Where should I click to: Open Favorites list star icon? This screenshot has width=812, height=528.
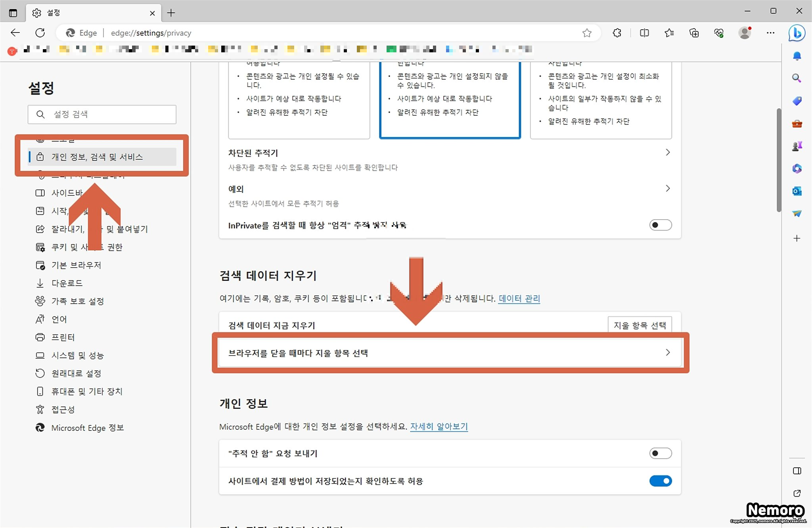pos(669,33)
